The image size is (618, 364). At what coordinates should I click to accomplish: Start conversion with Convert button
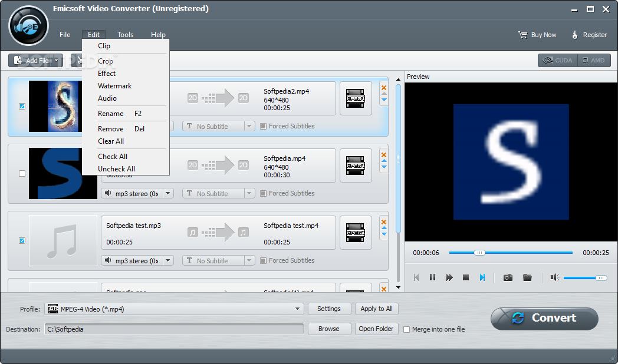[544, 318]
